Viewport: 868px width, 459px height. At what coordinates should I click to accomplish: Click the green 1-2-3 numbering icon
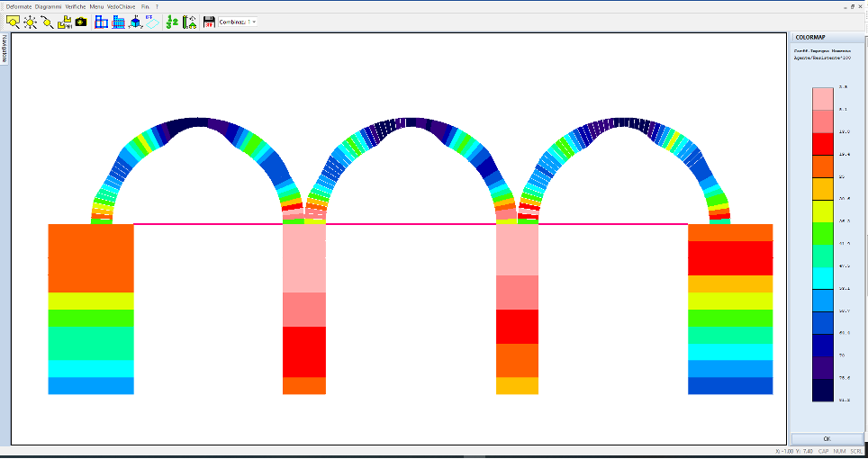[x=172, y=22]
